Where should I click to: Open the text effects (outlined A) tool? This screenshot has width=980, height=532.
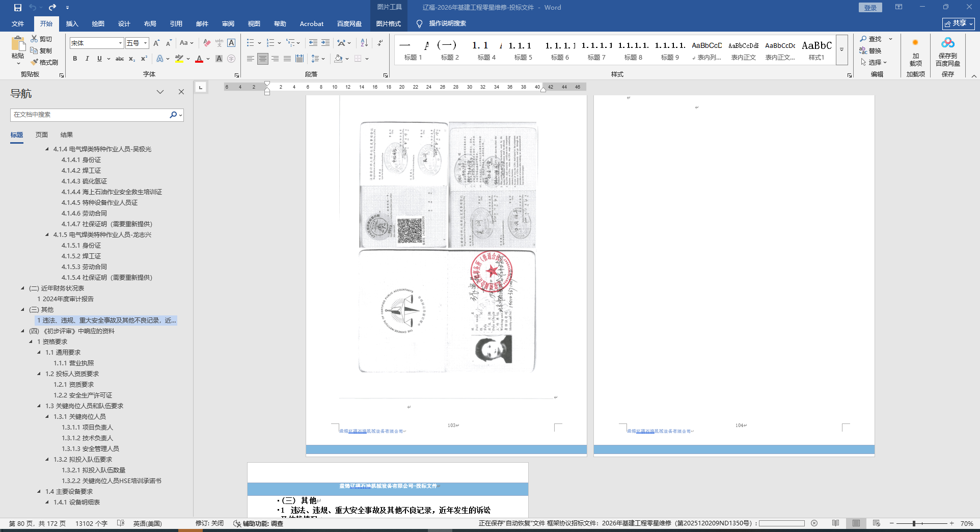(x=160, y=59)
